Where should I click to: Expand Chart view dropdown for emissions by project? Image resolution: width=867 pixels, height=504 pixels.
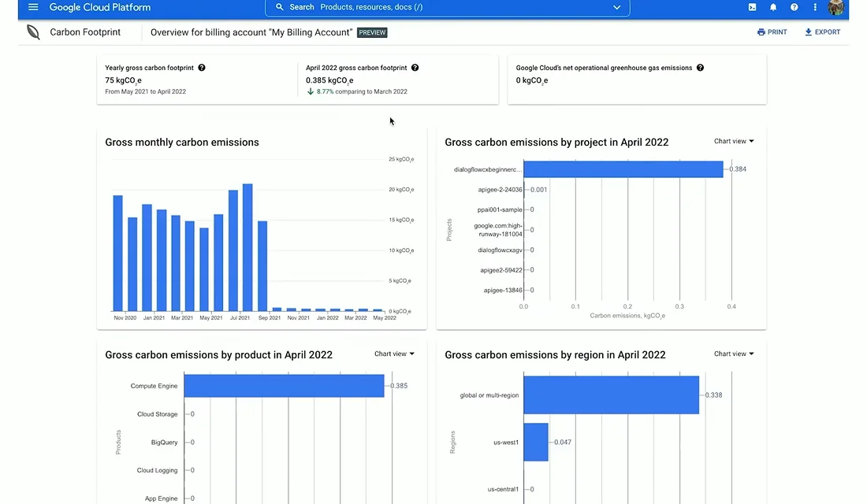point(734,141)
